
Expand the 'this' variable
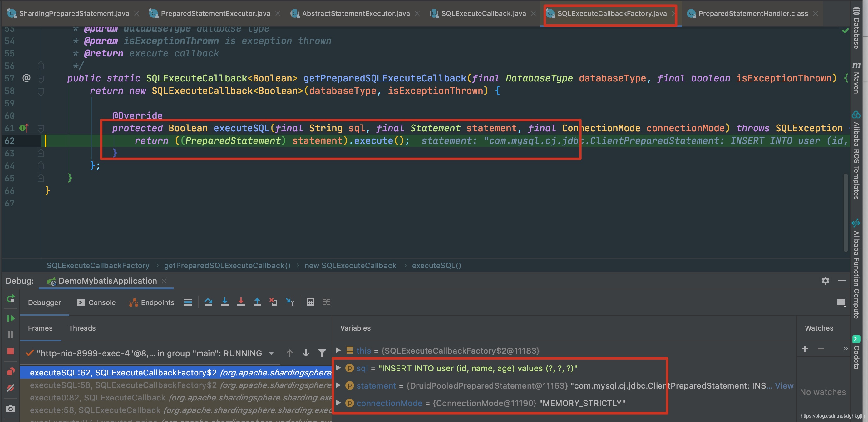point(338,350)
